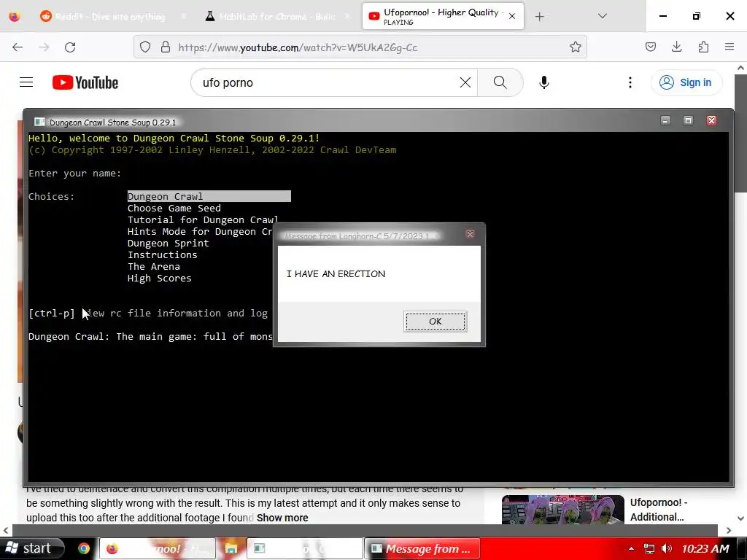The image size is (747, 560).
Task: Go to YouTube home via logo
Action: (85, 82)
